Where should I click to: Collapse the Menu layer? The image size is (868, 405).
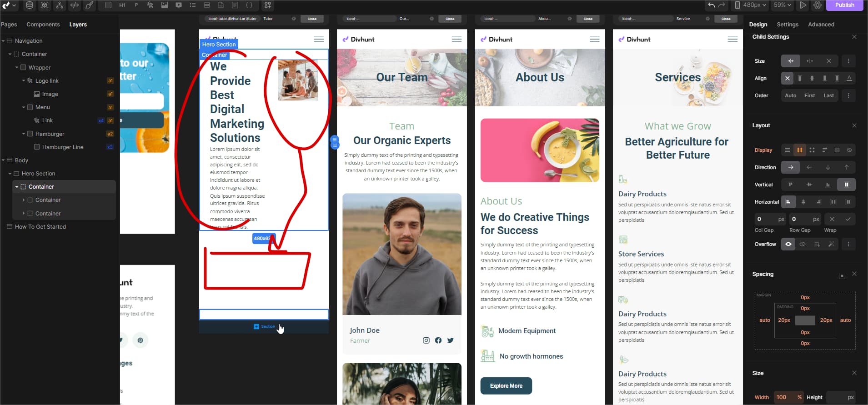24,107
